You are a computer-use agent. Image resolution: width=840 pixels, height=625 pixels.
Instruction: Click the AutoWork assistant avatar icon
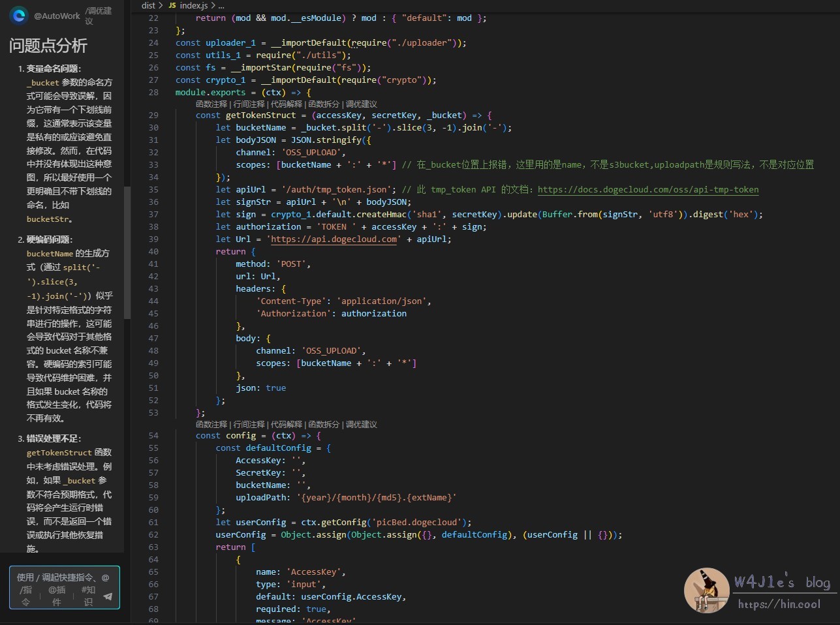tap(19, 15)
